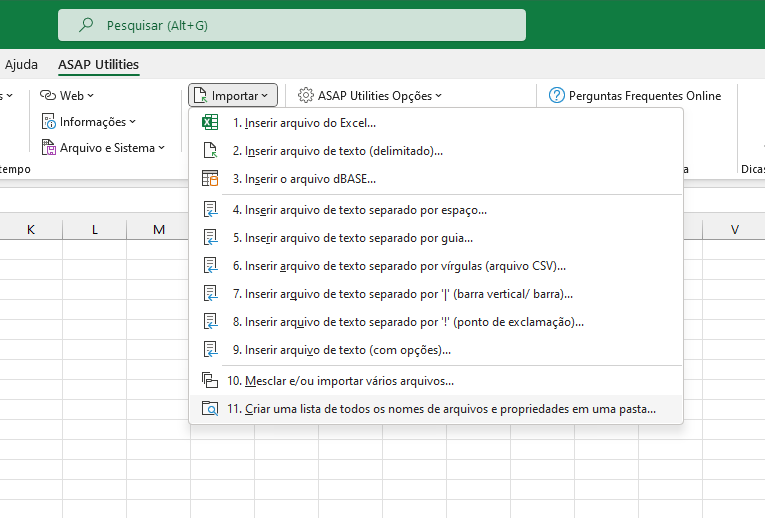Click the magnifier icon in the search box
This screenshot has height=518, width=765.
pyautogui.click(x=86, y=24)
